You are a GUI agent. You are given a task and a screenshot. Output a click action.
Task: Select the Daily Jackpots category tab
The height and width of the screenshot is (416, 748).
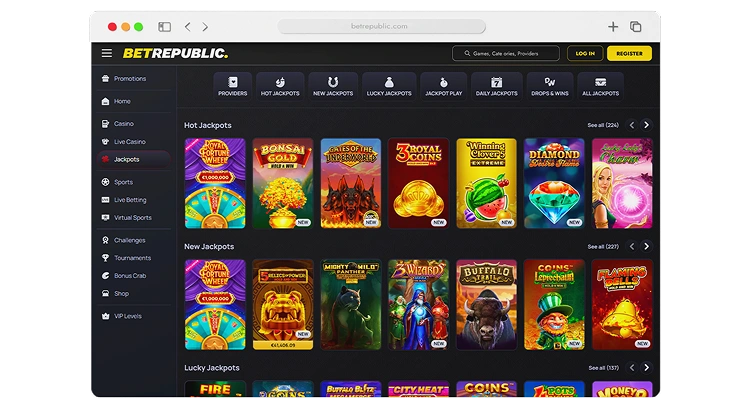(497, 86)
